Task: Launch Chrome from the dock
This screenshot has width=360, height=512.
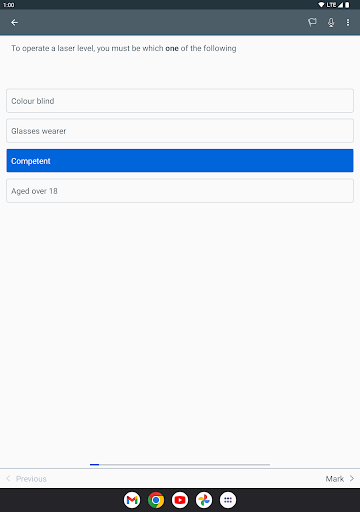Action: tap(156, 500)
